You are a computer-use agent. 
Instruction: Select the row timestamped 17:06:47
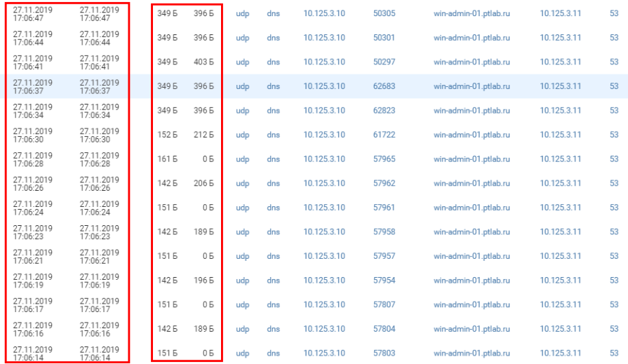[32, 13]
